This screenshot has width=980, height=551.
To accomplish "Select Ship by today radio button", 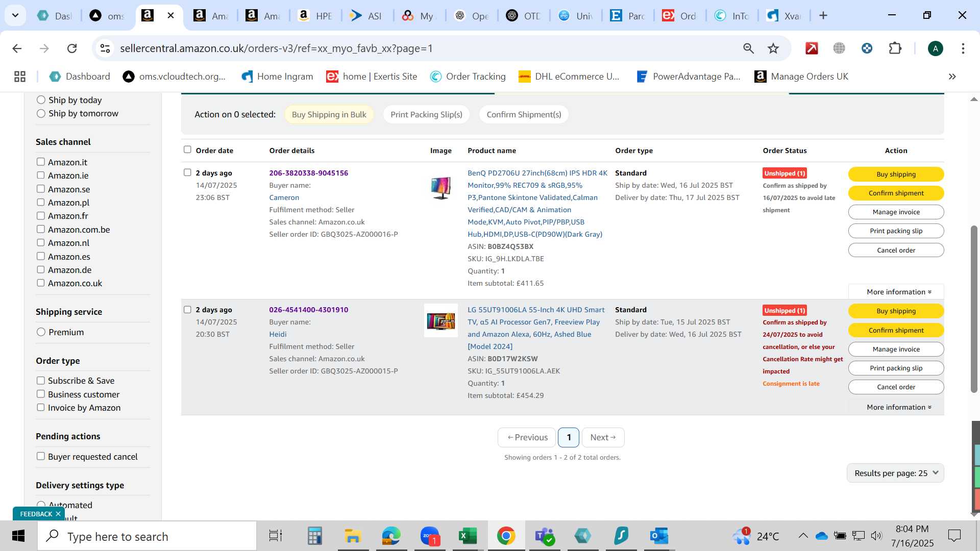I will (41, 100).
